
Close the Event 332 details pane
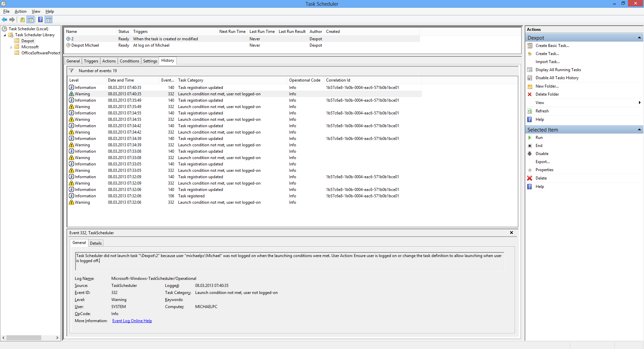coord(511,233)
